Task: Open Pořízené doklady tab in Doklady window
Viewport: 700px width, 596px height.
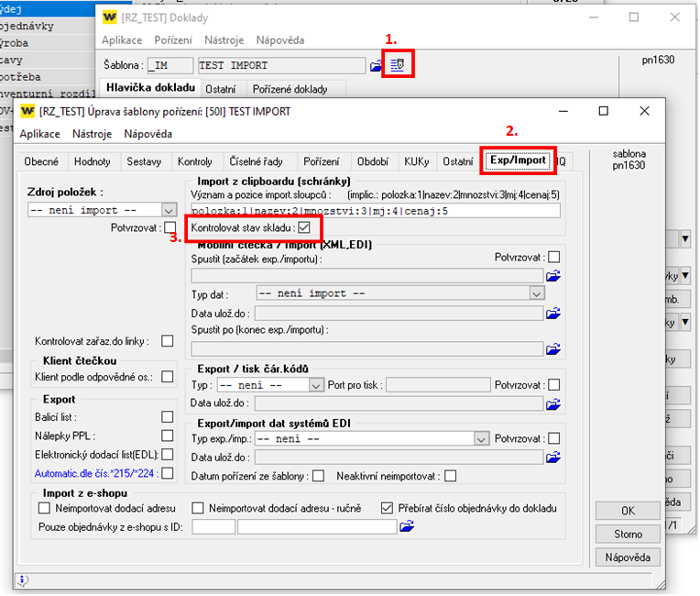Action: (x=290, y=89)
